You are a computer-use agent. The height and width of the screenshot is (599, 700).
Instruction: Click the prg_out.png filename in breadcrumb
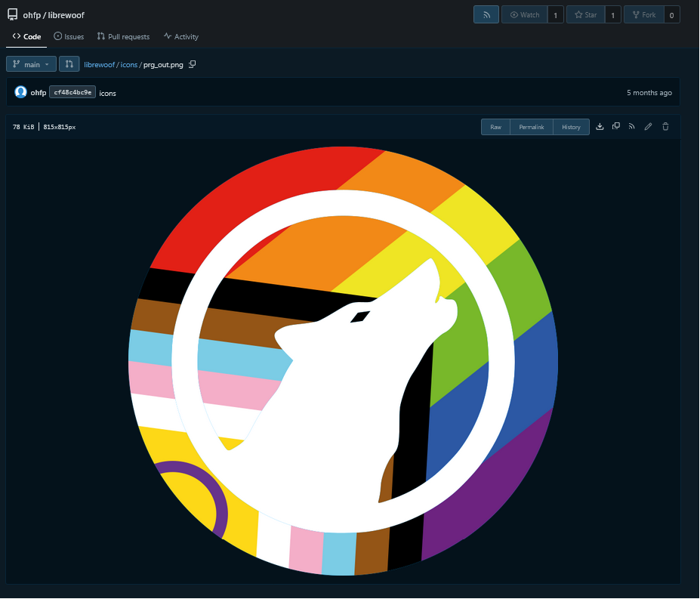163,65
